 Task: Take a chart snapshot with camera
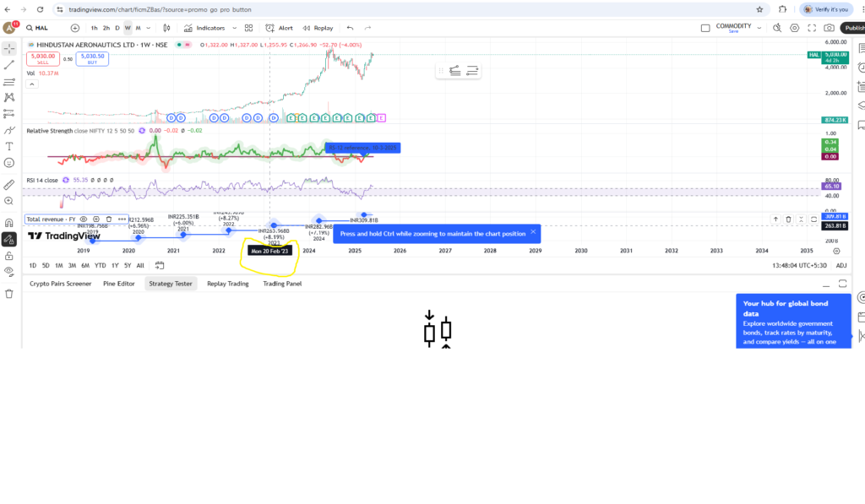tap(829, 28)
